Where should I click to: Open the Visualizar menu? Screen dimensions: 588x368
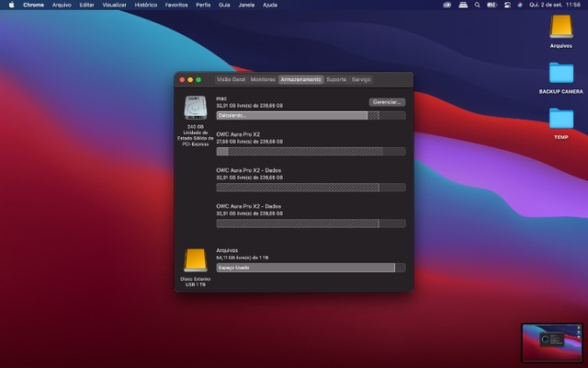click(114, 5)
